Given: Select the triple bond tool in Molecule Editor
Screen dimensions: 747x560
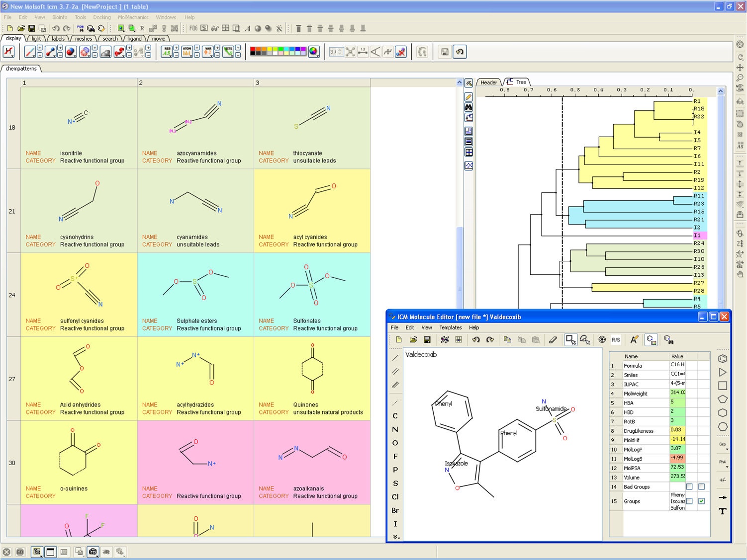Looking at the screenshot, I should (x=395, y=385).
